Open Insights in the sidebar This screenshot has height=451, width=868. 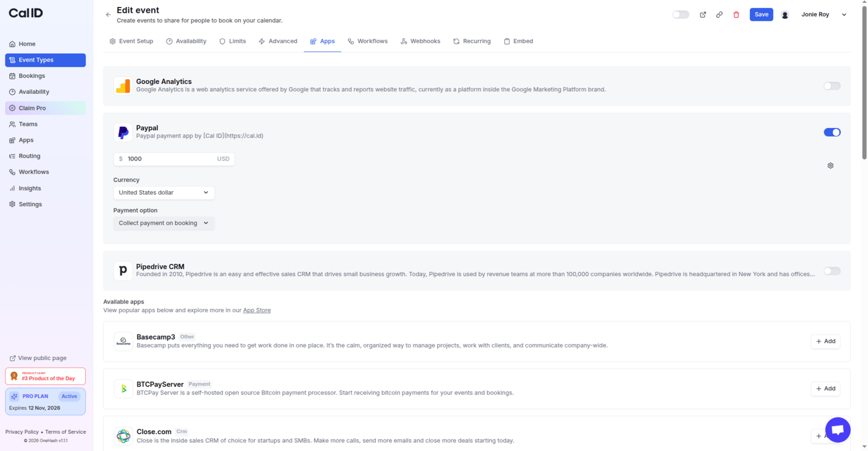[46, 188]
